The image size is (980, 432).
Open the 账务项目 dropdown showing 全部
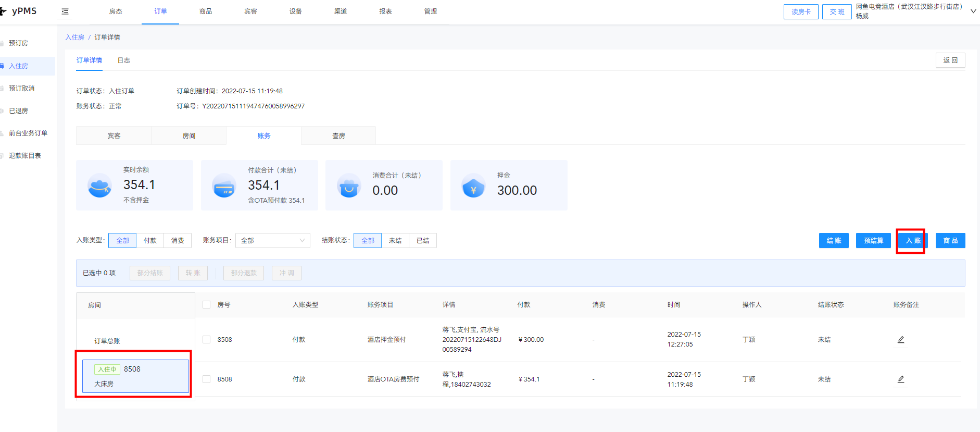coord(273,240)
